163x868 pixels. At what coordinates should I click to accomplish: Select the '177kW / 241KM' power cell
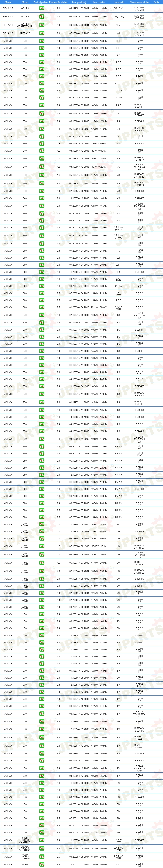coord(99,706)
